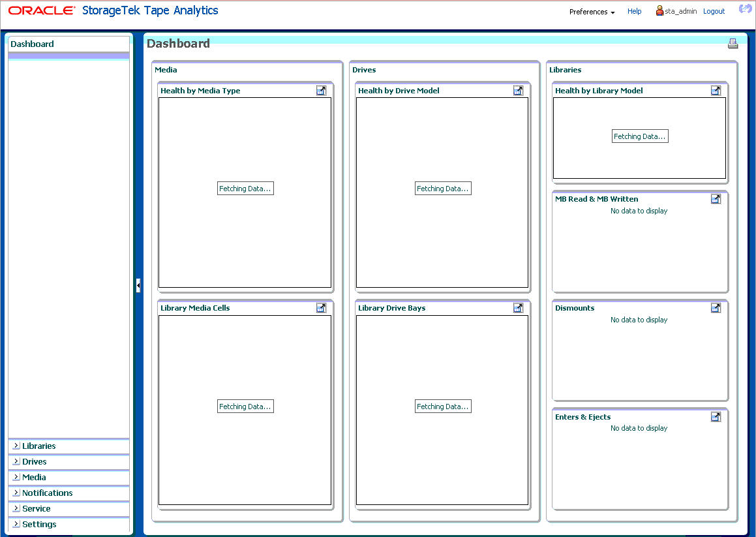756x537 pixels.
Task: Click No data to display under Enters & Ejects
Action: coord(639,428)
